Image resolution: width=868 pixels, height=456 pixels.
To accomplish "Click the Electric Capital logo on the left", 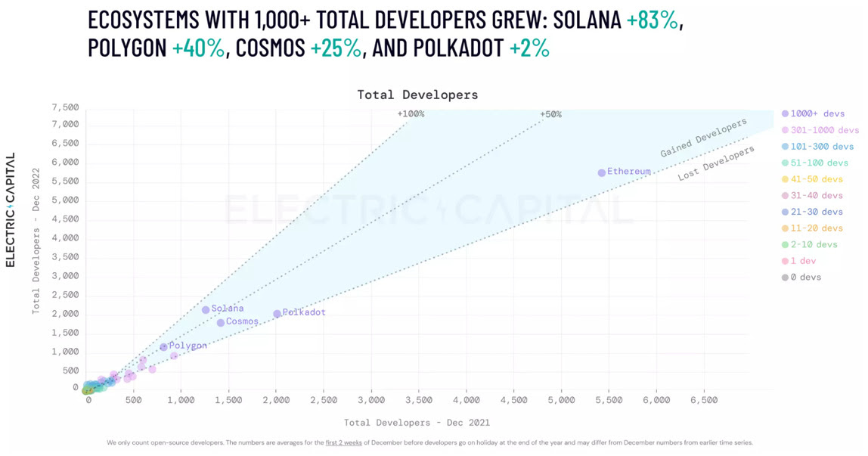I will click(10, 209).
